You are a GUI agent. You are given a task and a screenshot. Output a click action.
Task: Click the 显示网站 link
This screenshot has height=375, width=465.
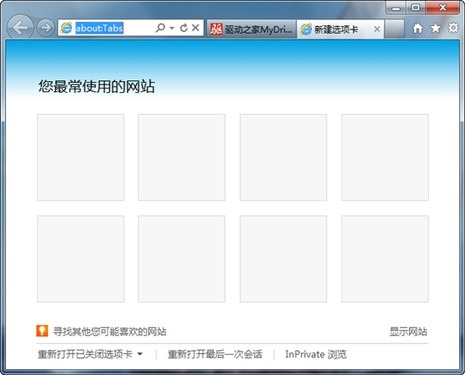(408, 332)
